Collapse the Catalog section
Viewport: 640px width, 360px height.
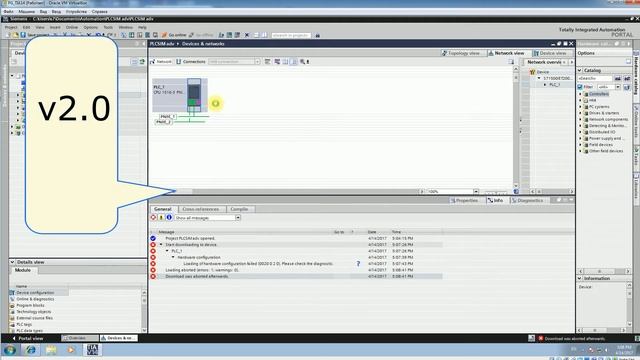pyautogui.click(x=580, y=70)
